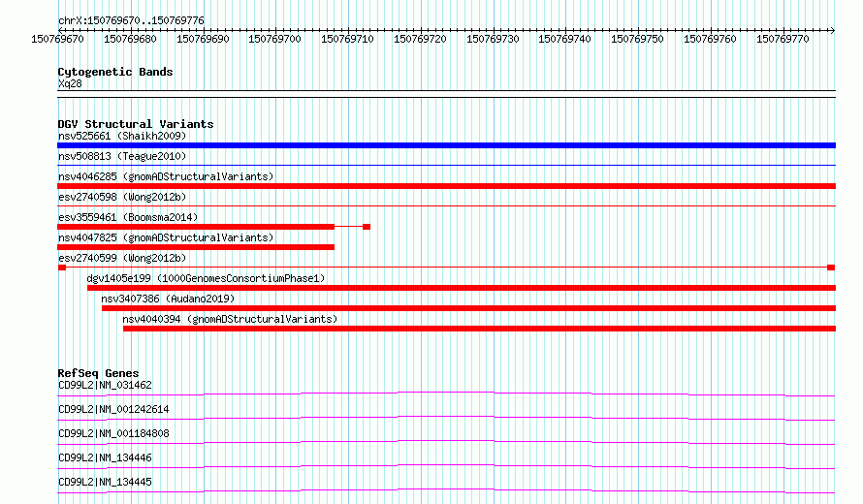The height and width of the screenshot is (504, 863).
Task: Open CD99L2|NM_001242614 transcript label
Action: pos(113,409)
